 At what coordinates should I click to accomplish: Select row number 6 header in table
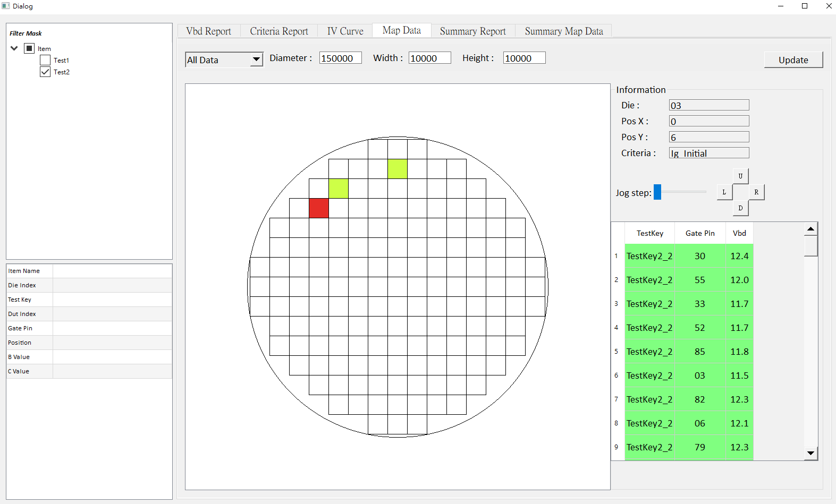(617, 375)
